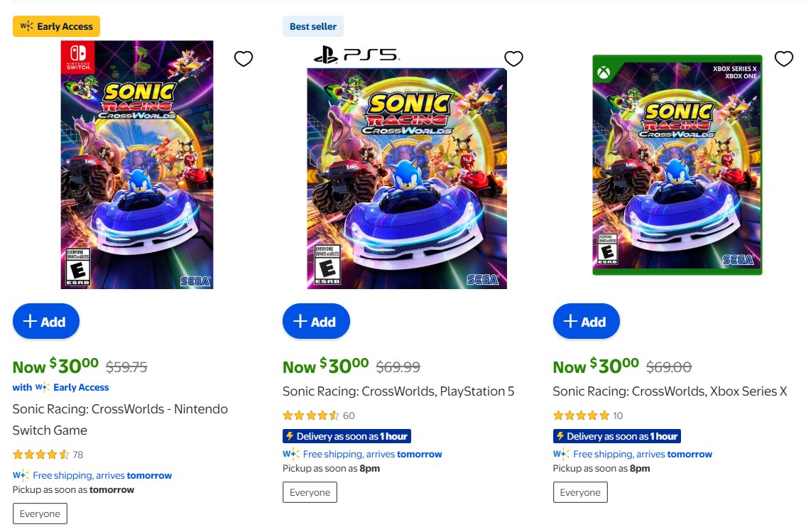806x532 pixels.
Task: Add Nintendo Switch Sonic Racing to cart
Action: pos(46,322)
